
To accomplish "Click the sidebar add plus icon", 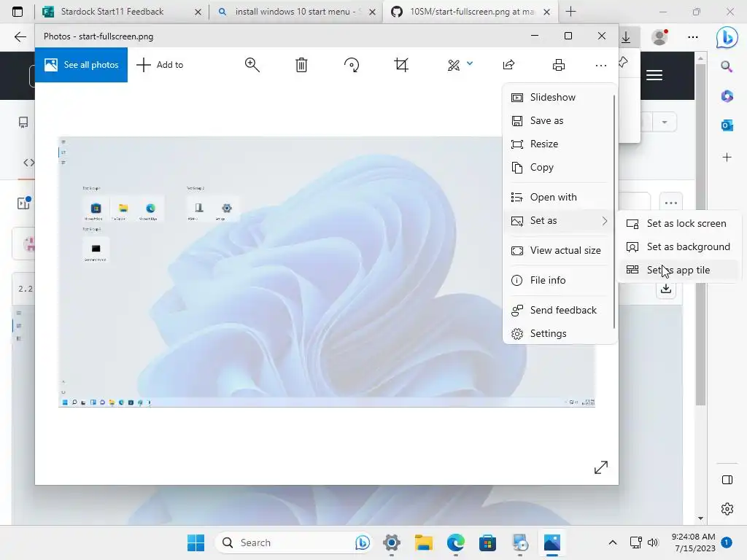I will tap(727, 157).
